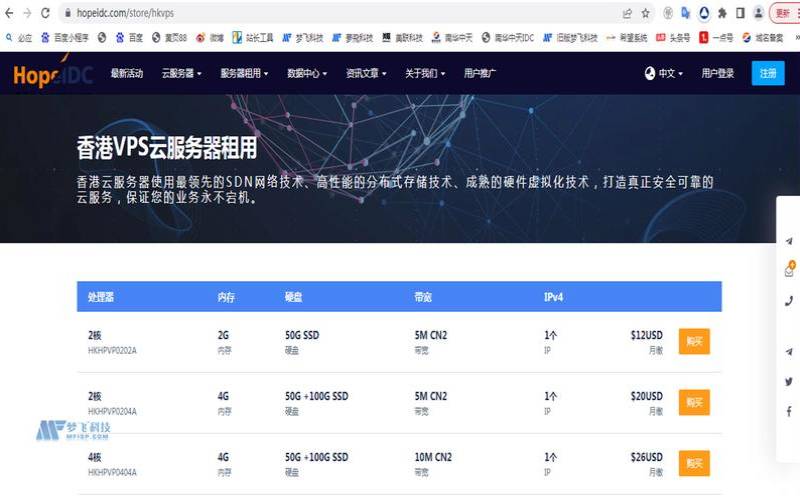Click the Facebook icon in right sidebar
This screenshot has height=500, width=800.
point(789,411)
